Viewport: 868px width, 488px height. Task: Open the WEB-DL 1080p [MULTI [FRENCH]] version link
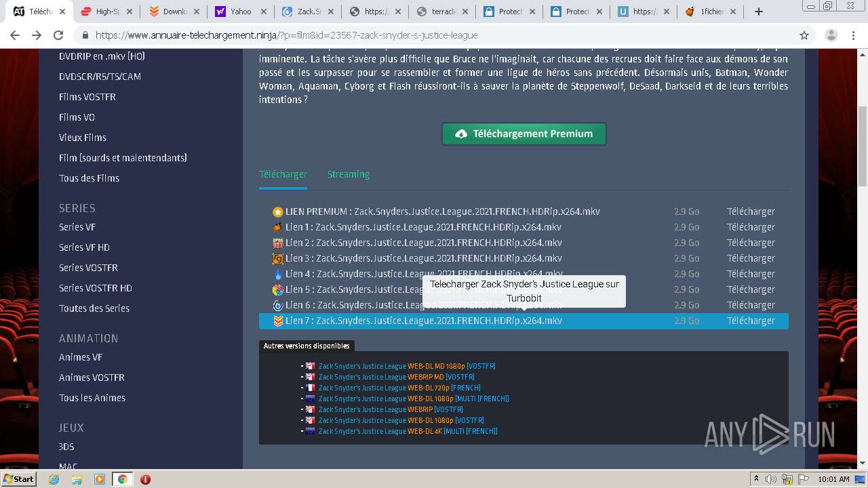tap(414, 399)
